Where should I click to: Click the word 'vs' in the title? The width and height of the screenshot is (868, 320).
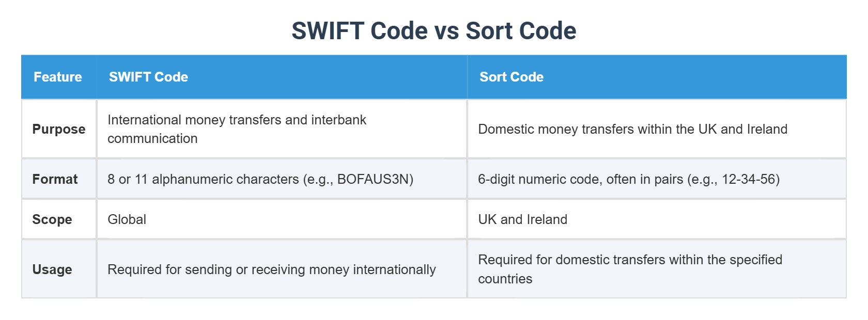447,31
